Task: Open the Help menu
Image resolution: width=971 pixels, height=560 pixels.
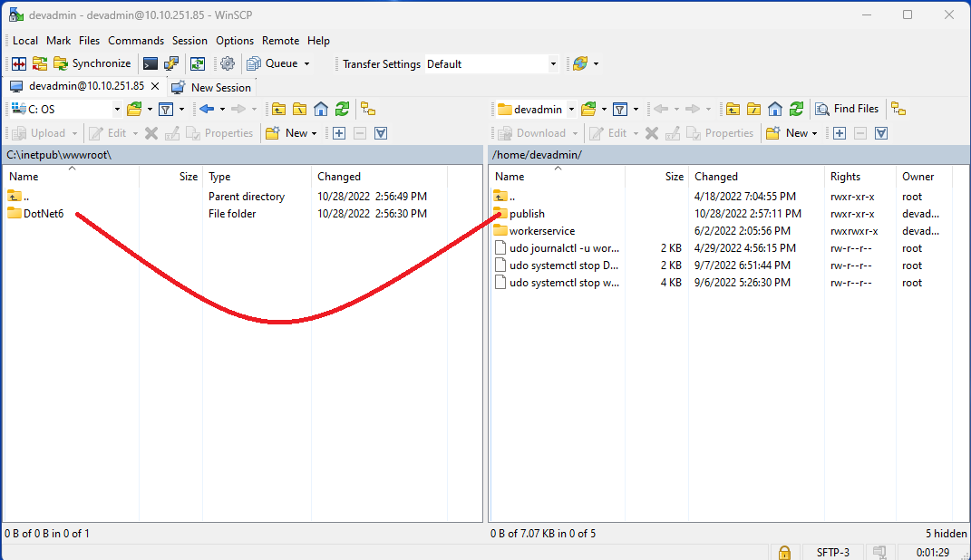Action: (x=318, y=41)
